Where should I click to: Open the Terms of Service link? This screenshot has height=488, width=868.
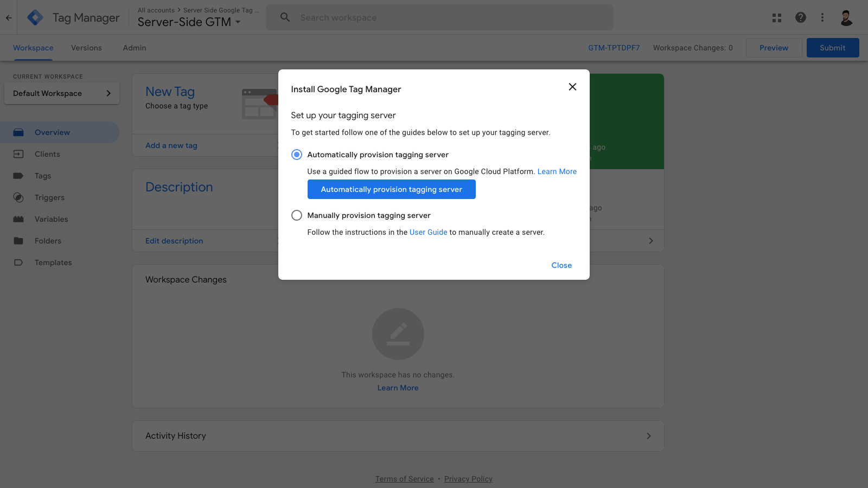tap(405, 479)
